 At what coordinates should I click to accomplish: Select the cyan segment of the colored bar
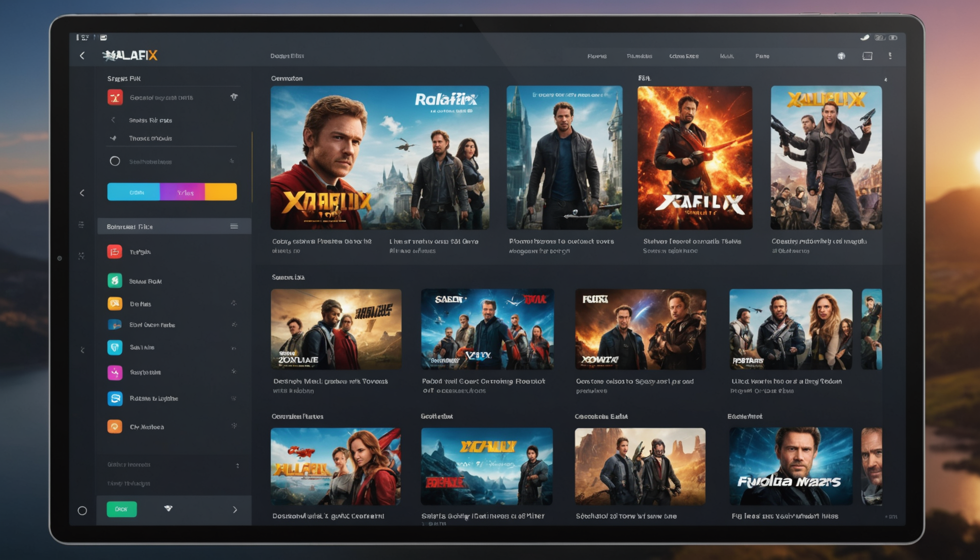[134, 192]
